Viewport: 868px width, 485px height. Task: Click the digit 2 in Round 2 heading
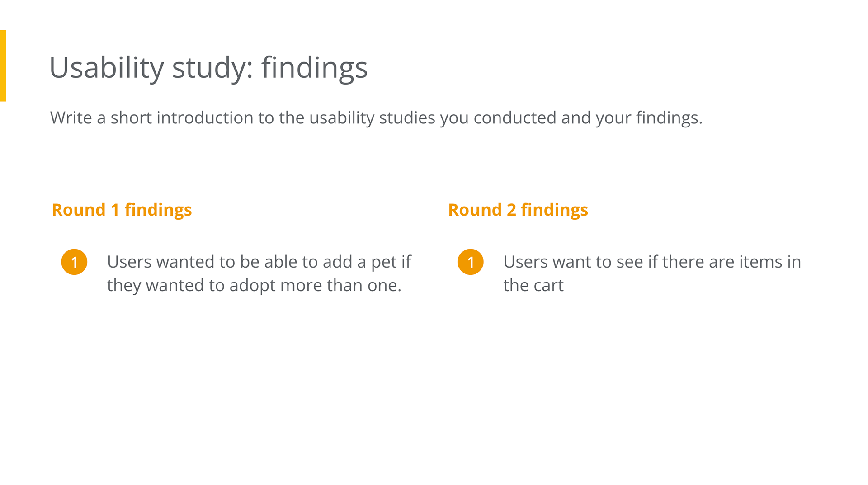tap(511, 210)
